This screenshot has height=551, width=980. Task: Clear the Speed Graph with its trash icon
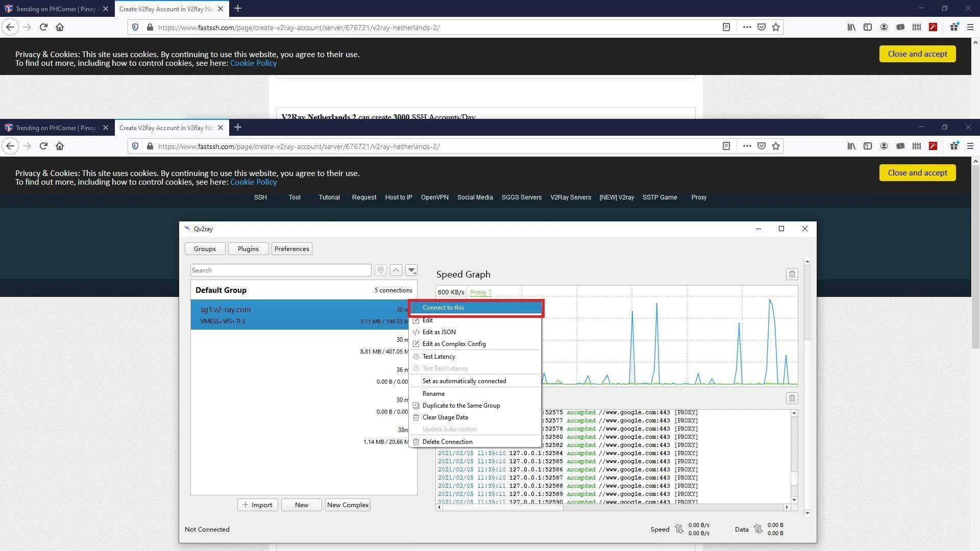coord(792,274)
